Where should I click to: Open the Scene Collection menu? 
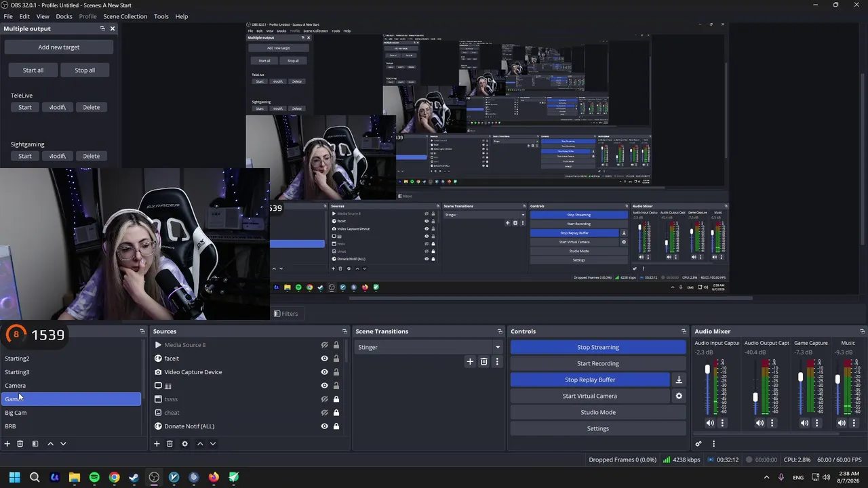pyautogui.click(x=125, y=16)
